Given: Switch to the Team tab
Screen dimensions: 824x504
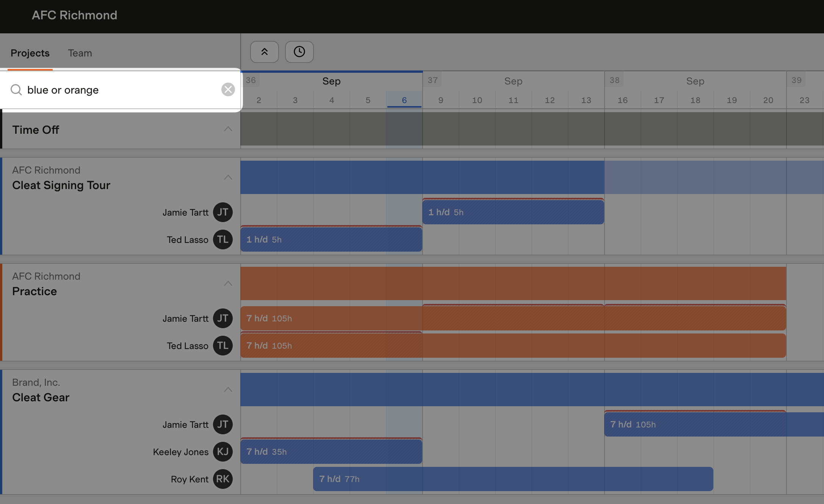Looking at the screenshot, I should 80,53.
